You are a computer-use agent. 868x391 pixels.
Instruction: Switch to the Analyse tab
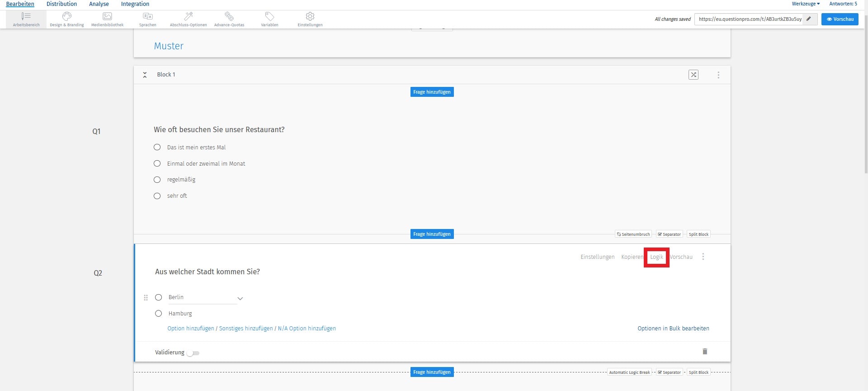[99, 4]
